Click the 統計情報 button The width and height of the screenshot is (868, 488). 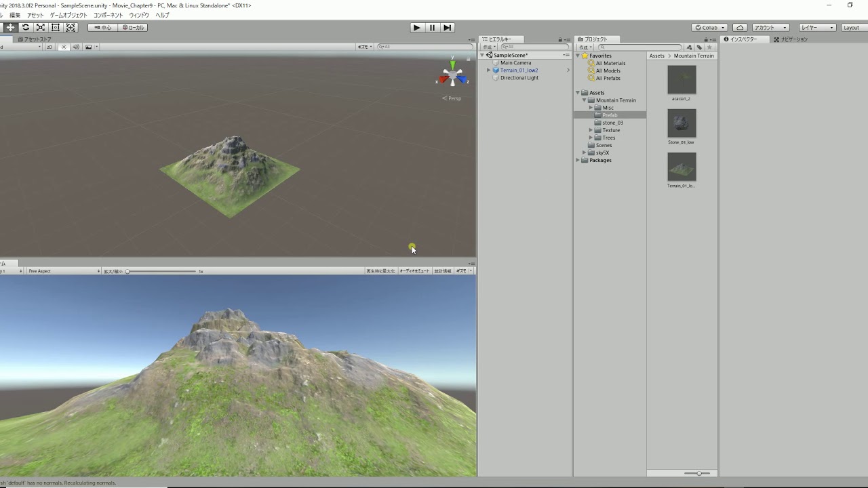pyautogui.click(x=443, y=271)
